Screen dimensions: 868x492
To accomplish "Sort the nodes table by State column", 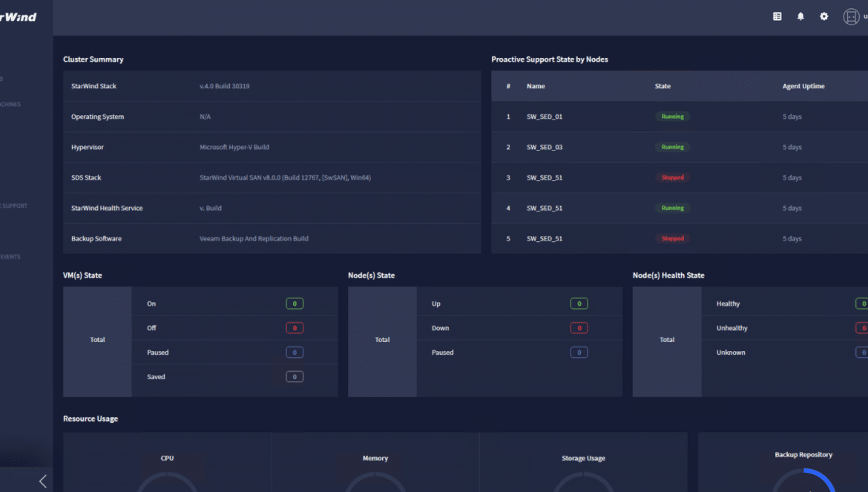I will coord(662,86).
